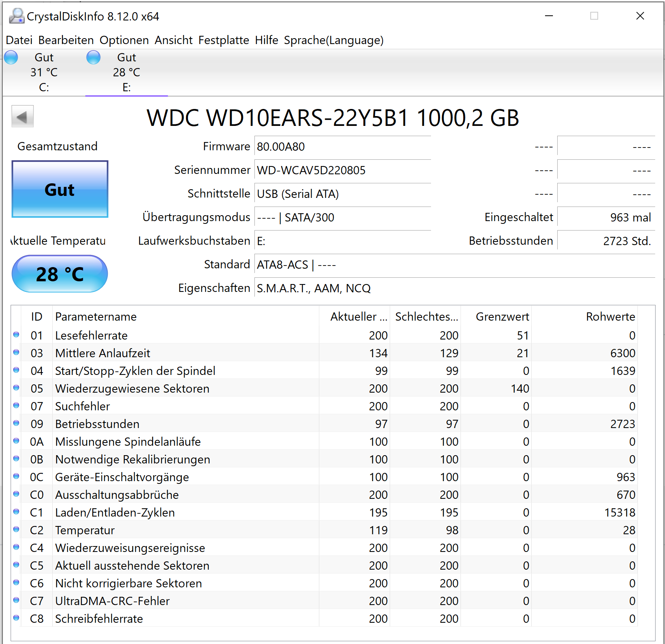Select the Lesefehlerrate parameter name

click(x=91, y=336)
